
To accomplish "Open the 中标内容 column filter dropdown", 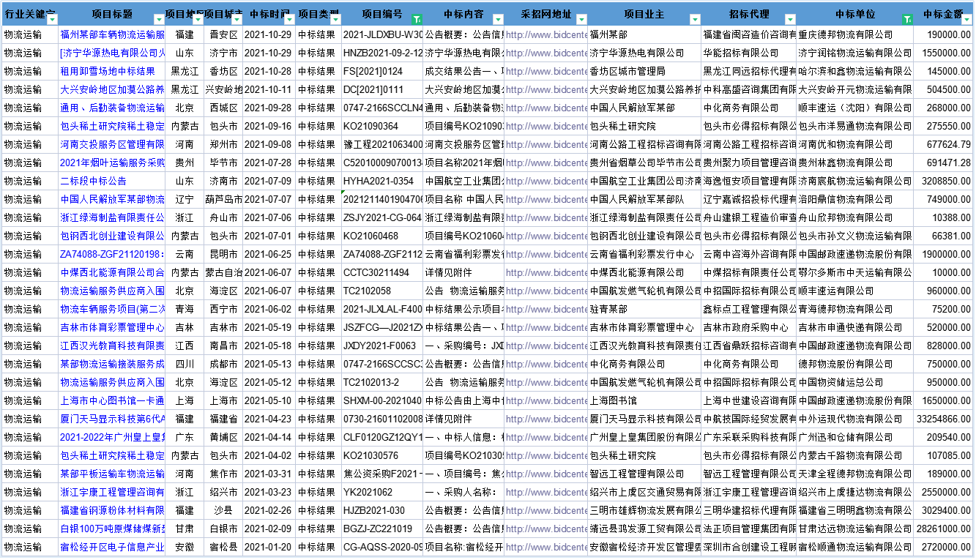I will coord(497,20).
